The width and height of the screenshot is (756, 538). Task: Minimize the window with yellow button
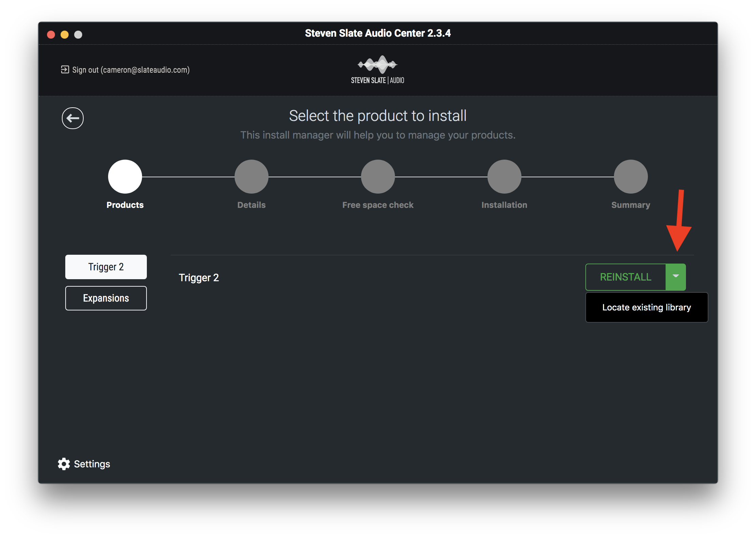(65, 35)
